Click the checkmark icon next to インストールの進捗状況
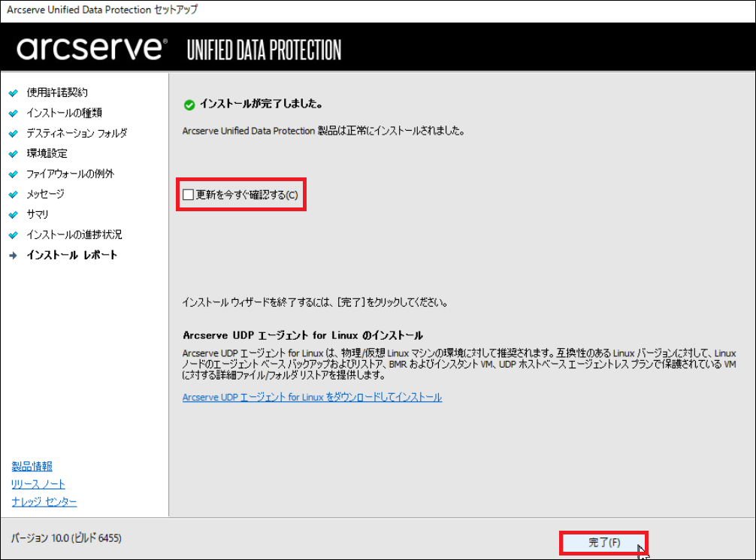 [x=14, y=235]
